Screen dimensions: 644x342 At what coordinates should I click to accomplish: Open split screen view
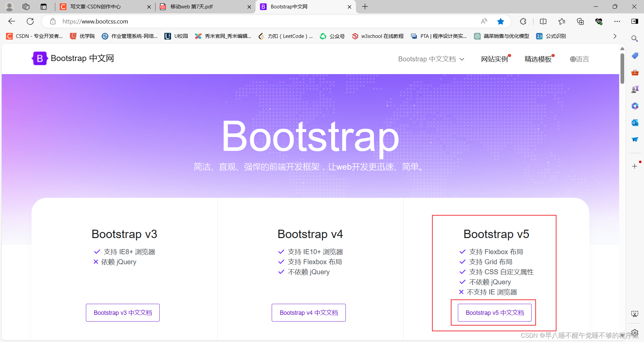pos(543,21)
